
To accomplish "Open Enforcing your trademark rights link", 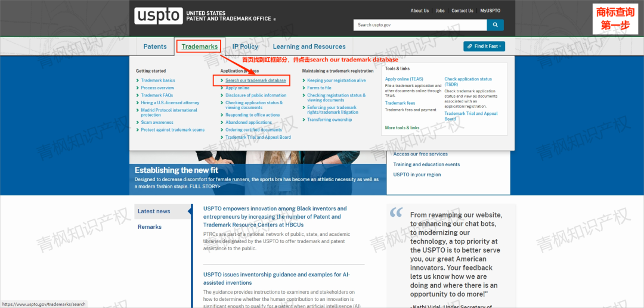I will coord(333,110).
